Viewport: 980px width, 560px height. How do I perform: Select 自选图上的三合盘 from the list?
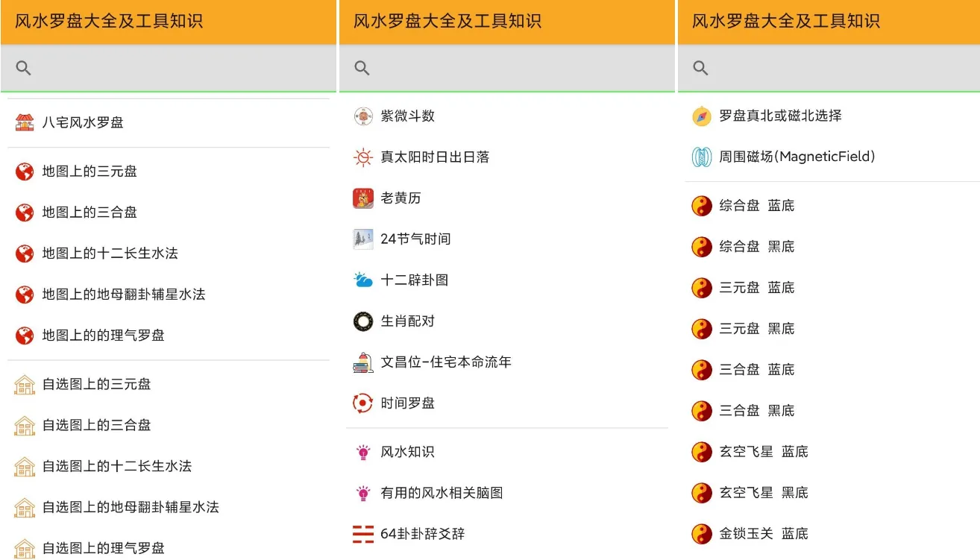click(x=96, y=425)
